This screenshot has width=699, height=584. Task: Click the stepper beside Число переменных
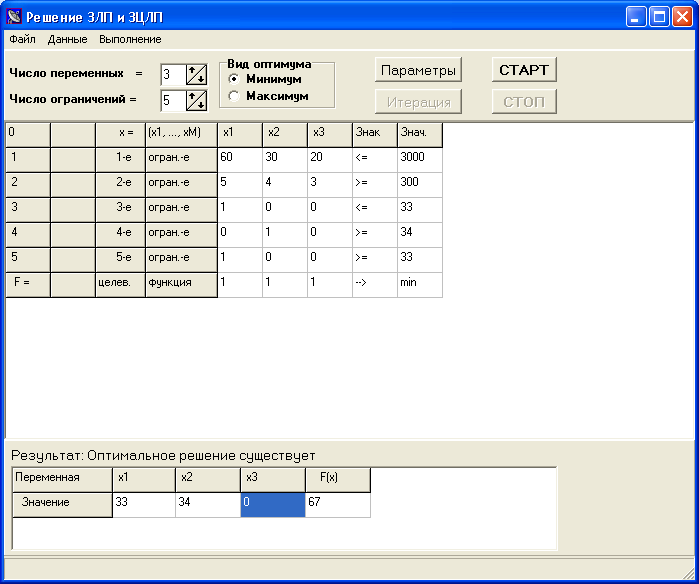coord(196,74)
